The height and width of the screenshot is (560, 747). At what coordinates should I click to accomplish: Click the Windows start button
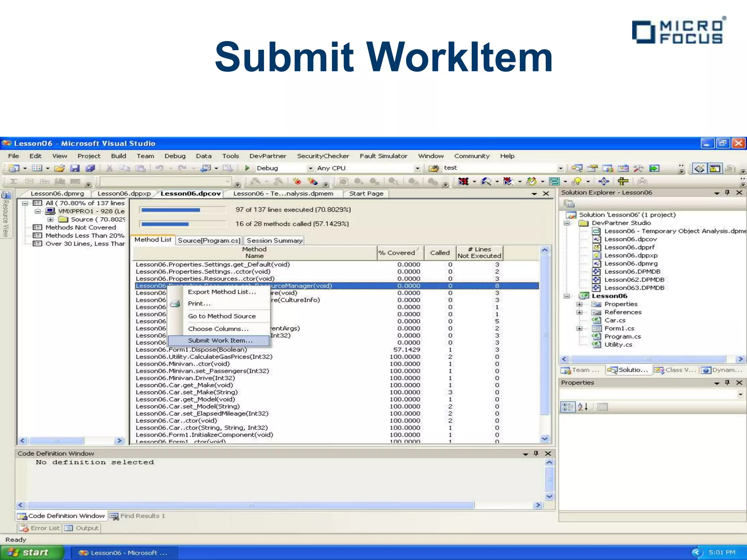point(31,553)
